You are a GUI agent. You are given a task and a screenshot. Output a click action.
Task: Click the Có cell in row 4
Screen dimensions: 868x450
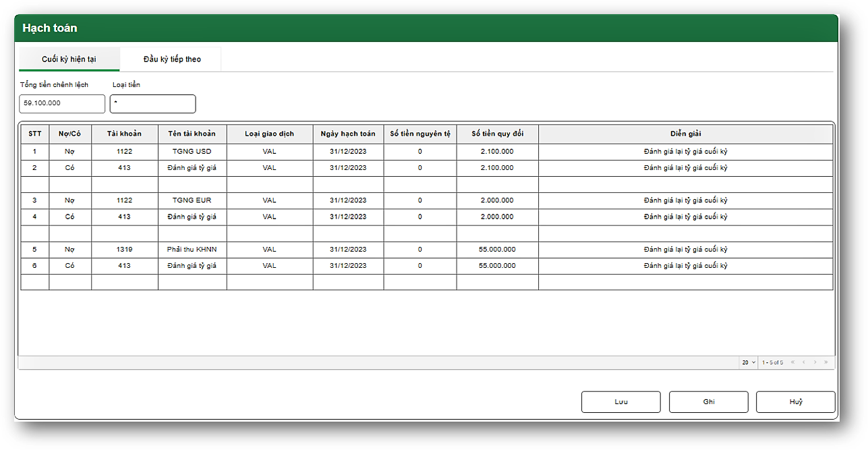(x=70, y=217)
